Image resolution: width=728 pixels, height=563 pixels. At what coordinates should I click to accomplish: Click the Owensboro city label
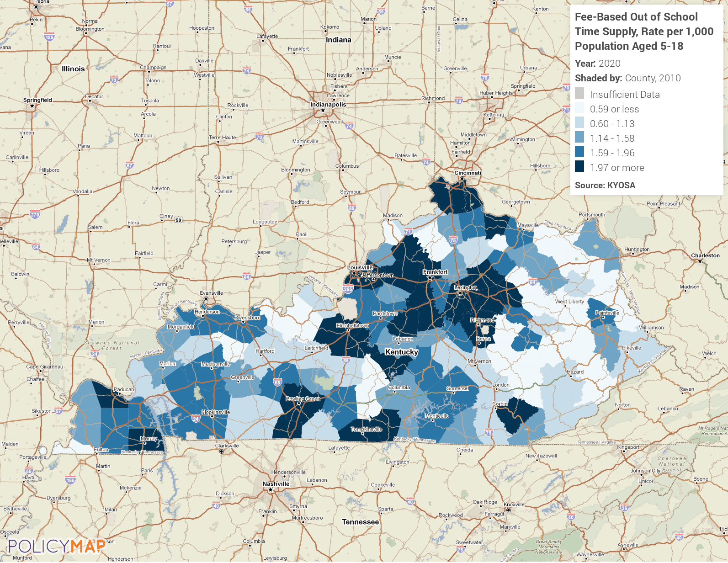tap(247, 318)
